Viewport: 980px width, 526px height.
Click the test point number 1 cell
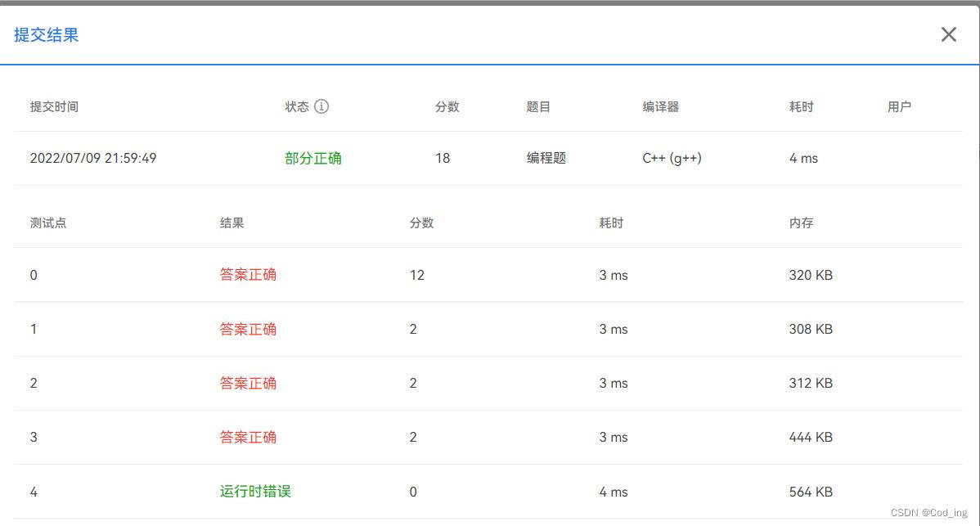[34, 329]
